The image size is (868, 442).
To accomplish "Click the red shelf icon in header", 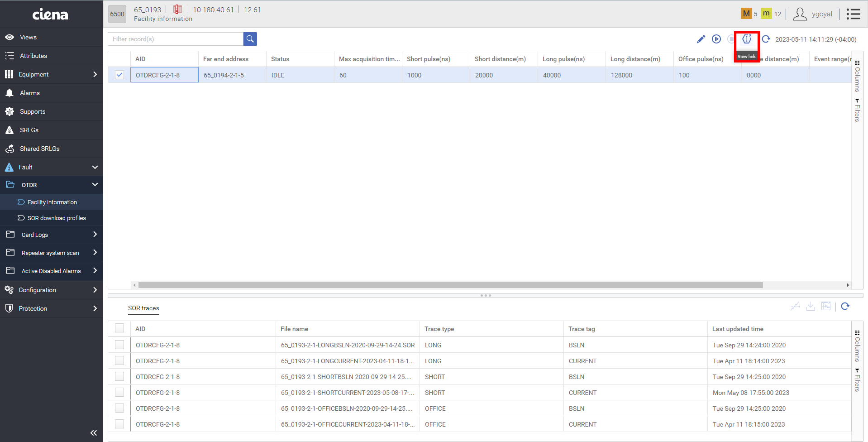I will coord(178,10).
